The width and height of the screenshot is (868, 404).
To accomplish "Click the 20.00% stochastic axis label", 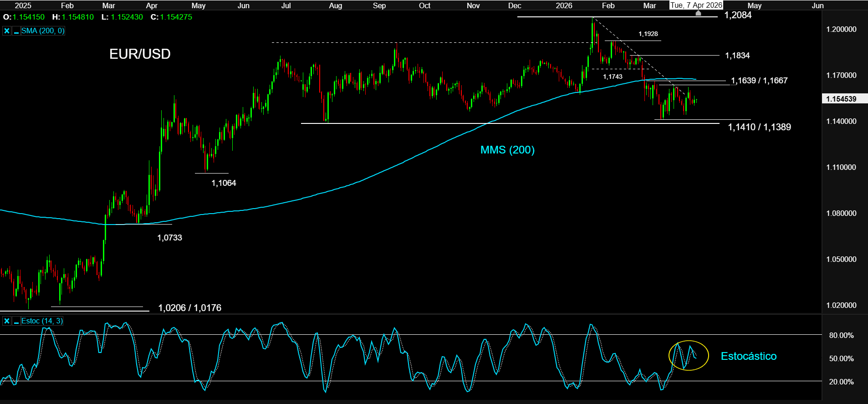I will pos(841,382).
